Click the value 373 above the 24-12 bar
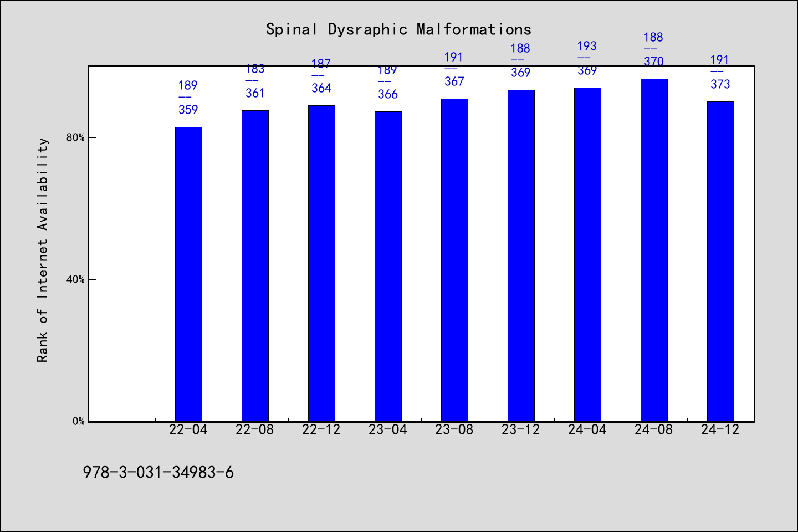 tap(720, 84)
